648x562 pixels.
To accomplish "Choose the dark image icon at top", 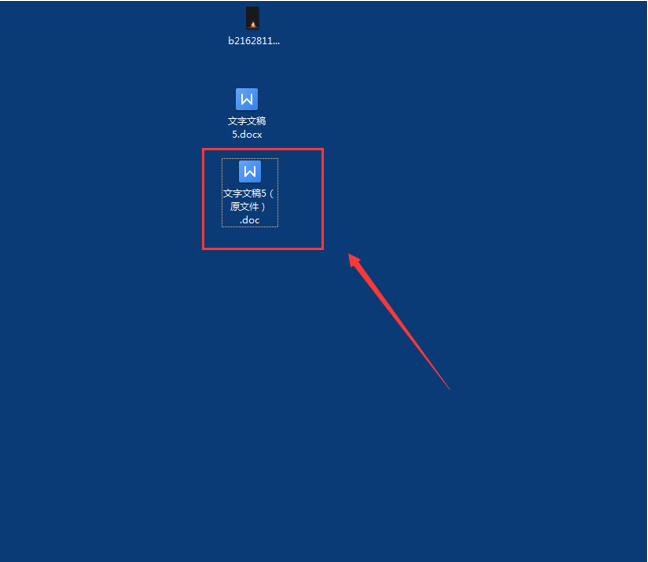I will 253,18.
